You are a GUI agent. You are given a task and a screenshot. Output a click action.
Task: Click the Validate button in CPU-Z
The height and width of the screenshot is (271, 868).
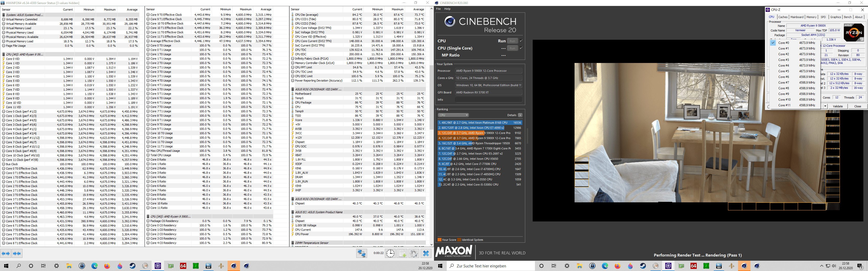pos(838,106)
